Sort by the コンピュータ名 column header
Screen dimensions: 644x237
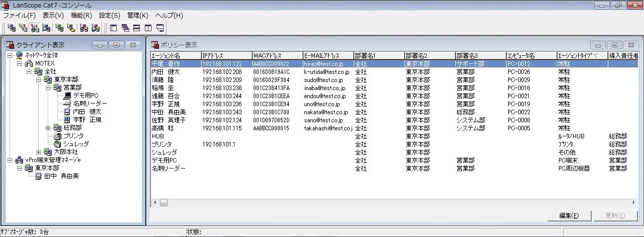[531, 55]
